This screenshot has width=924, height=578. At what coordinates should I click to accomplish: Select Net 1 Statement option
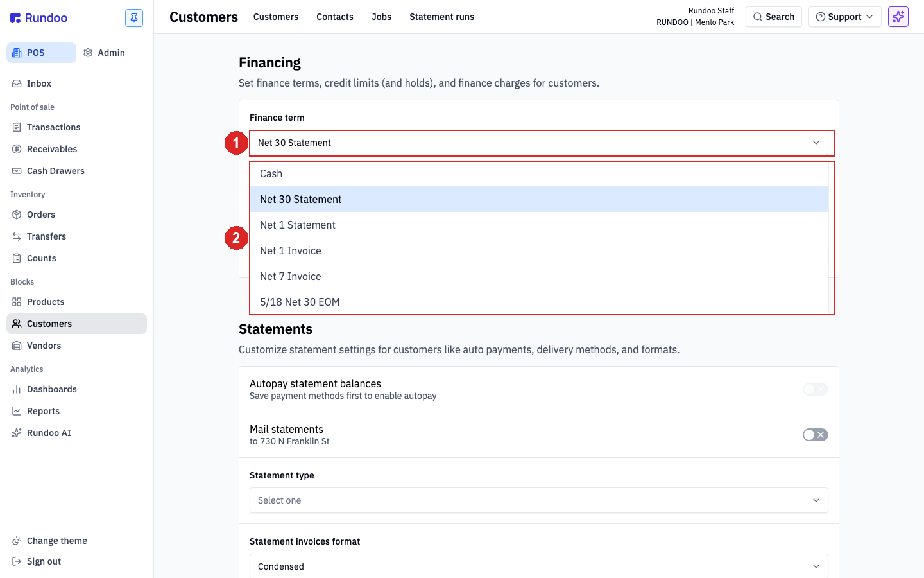(539, 225)
